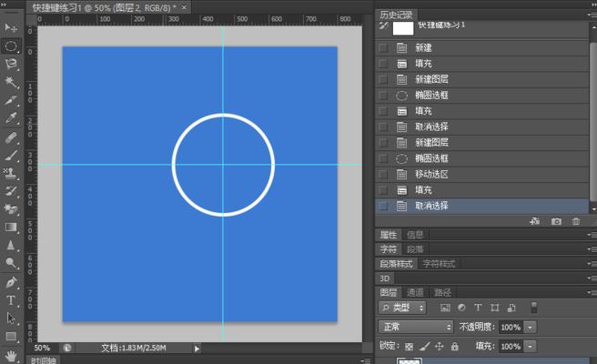The image size is (597, 364).
Task: Select the Slice tool
Action: pos(11,100)
